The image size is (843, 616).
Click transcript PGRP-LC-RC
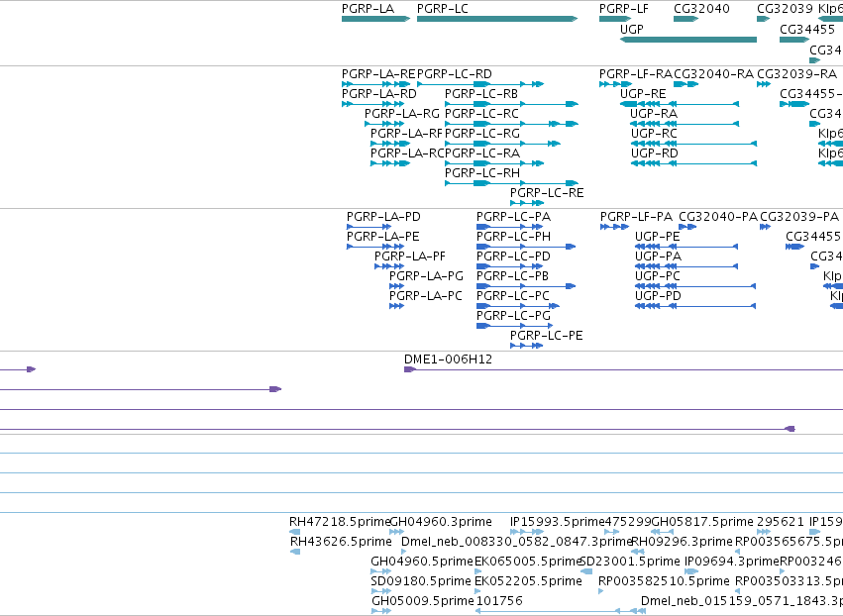(x=512, y=124)
